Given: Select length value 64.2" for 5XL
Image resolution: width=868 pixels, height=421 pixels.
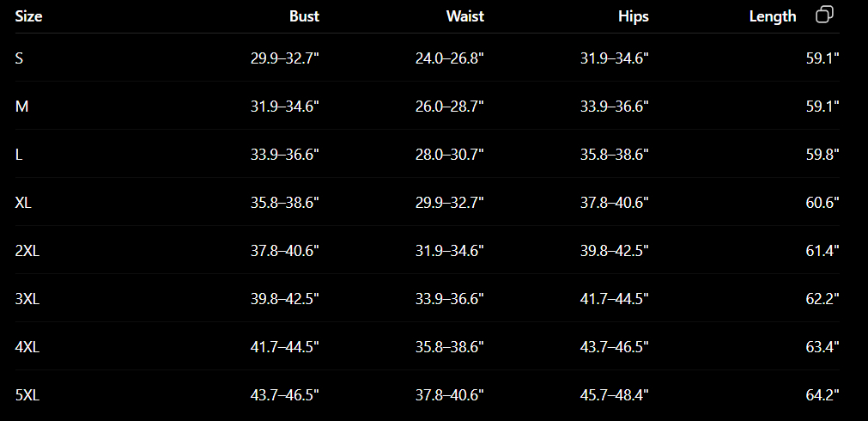Looking at the screenshot, I should pos(822,395).
